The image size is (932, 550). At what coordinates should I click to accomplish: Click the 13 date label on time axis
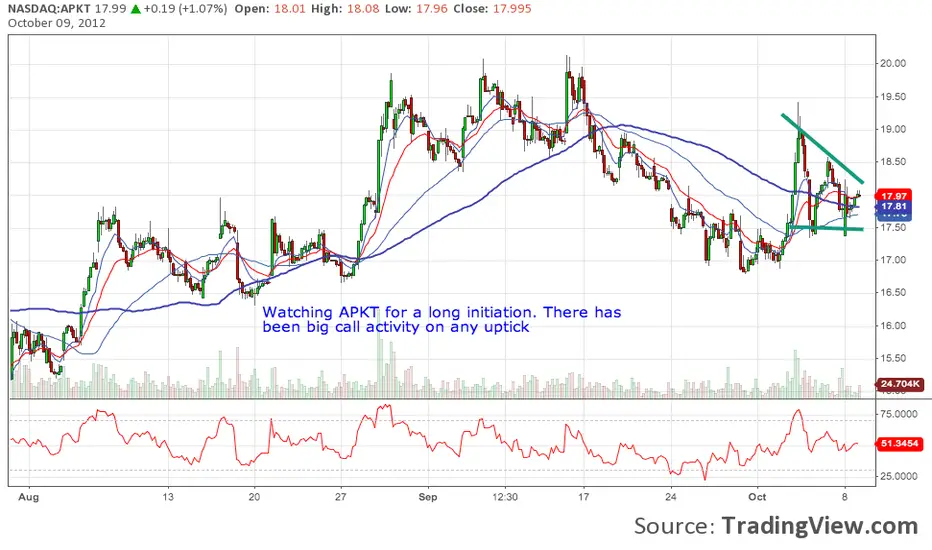tap(168, 497)
